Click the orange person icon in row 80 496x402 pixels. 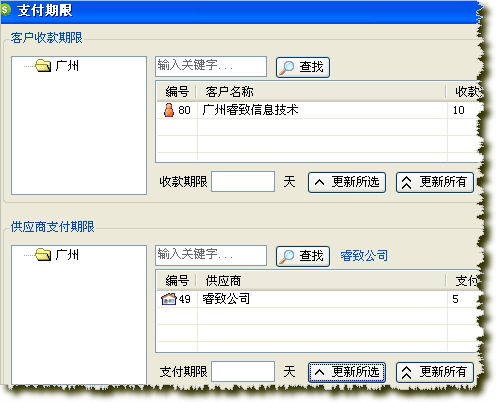point(169,110)
